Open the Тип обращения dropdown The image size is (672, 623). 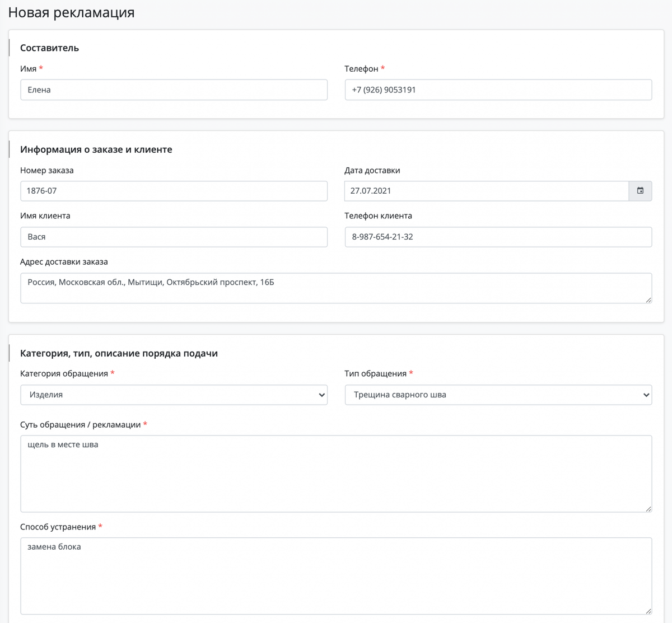click(498, 395)
